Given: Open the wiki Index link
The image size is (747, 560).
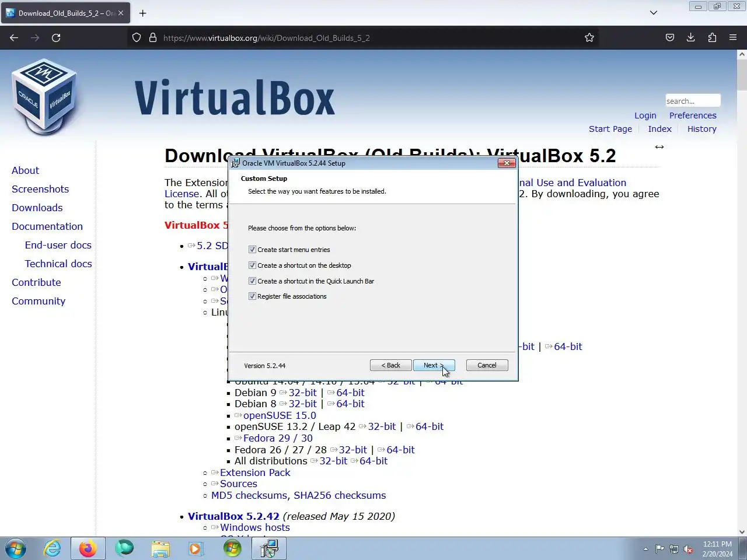Looking at the screenshot, I should (x=659, y=129).
